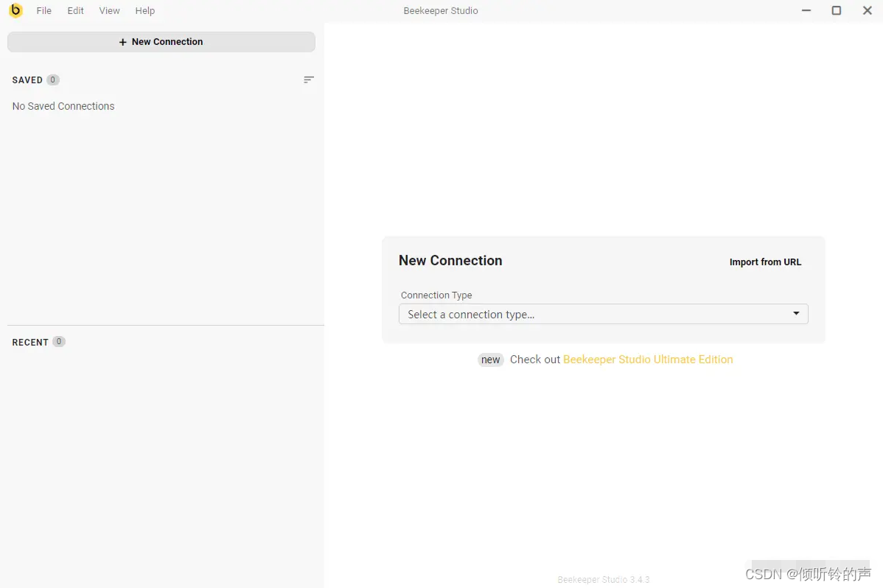Follow the Beekeeper Studio Ultimate Edition link
The height and width of the screenshot is (588, 883).
pos(648,360)
